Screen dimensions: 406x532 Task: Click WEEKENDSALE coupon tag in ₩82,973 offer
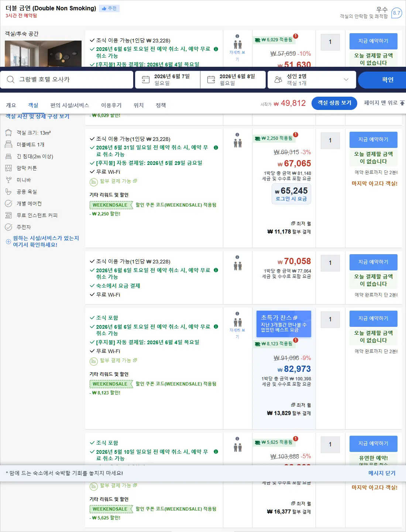pyautogui.click(x=111, y=384)
